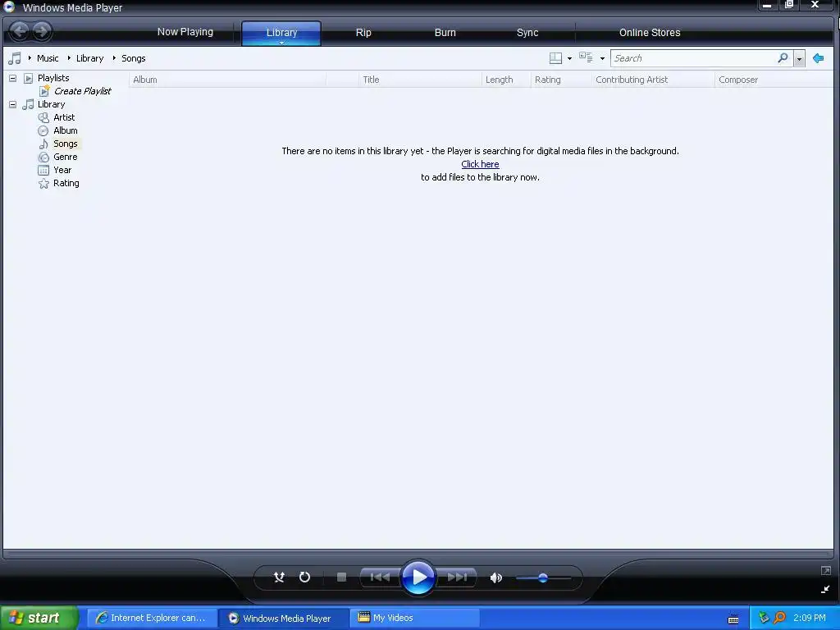Click the Songs breadcrumb
This screenshot has height=630, width=840.
[x=134, y=58]
